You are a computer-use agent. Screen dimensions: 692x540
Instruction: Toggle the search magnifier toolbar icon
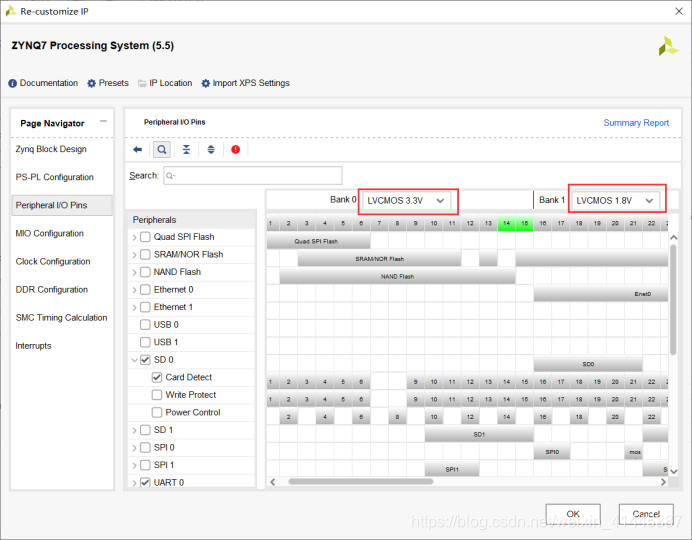[x=162, y=150]
